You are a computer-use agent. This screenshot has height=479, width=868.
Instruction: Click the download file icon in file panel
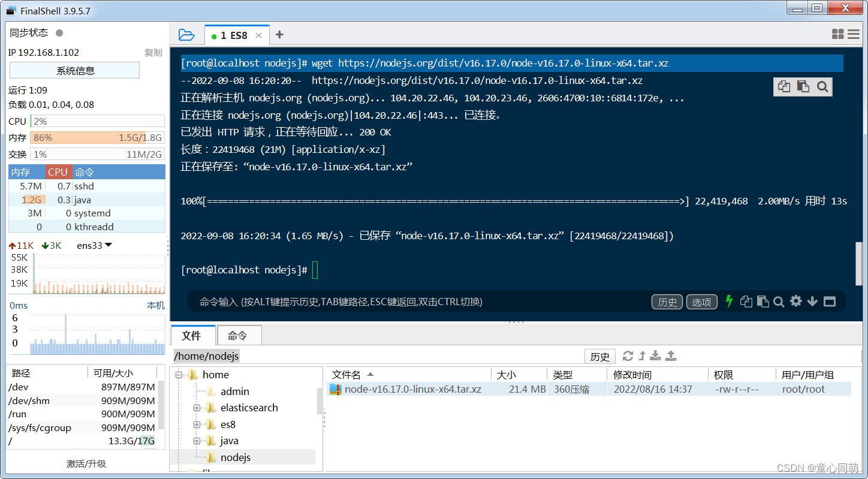(655, 356)
